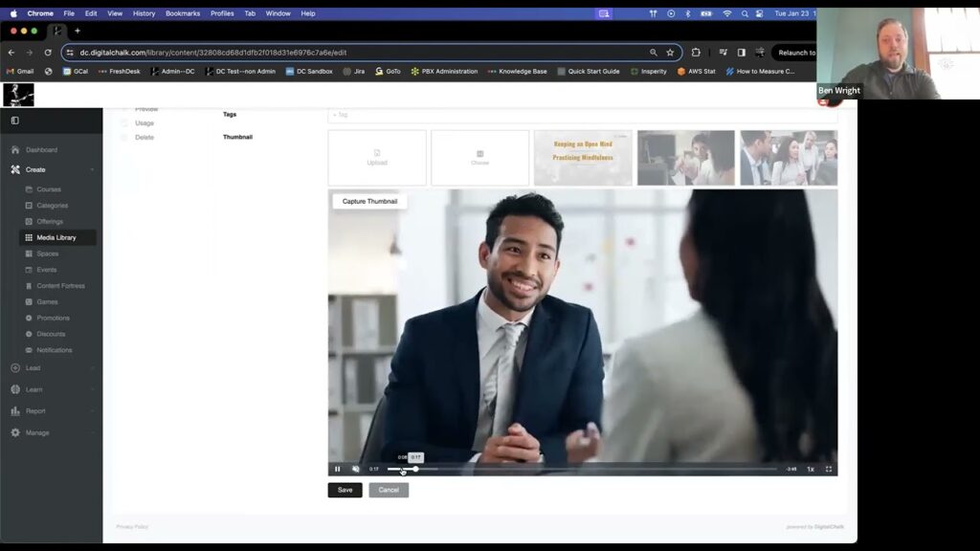Click the Capture Thumbnail button
The width and height of the screenshot is (980, 551).
coord(369,201)
